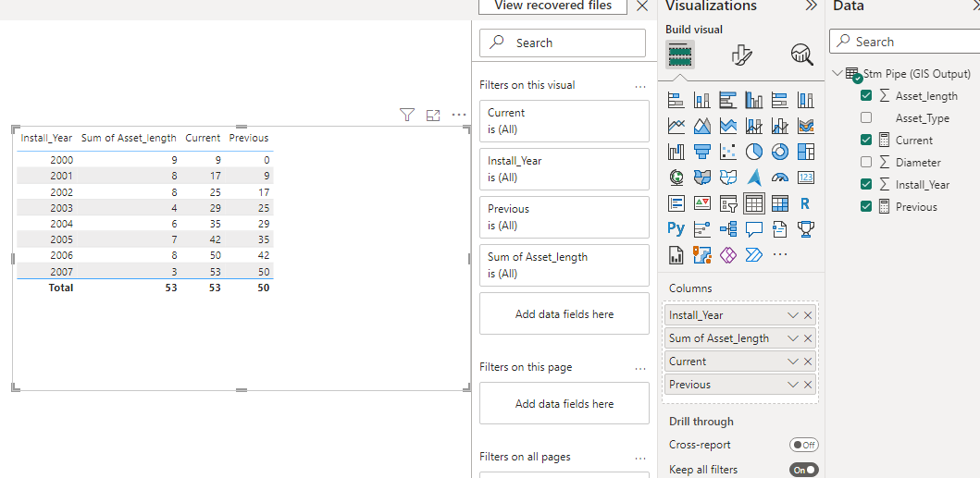Viewport: 980px width, 478px height.
Task: Select the Pie chart visual
Action: pos(754,152)
